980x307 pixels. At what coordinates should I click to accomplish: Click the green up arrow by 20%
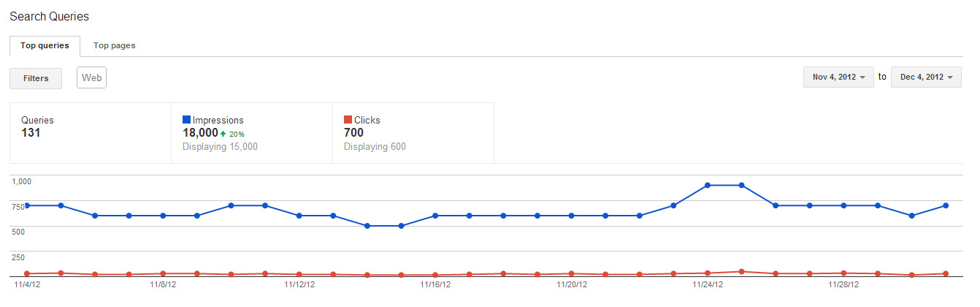(x=223, y=134)
